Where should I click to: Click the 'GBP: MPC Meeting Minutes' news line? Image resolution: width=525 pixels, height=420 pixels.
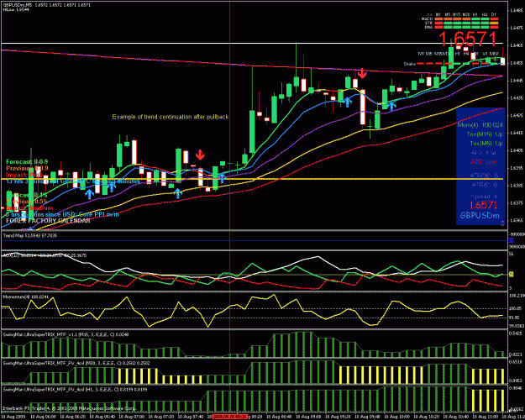73,181
